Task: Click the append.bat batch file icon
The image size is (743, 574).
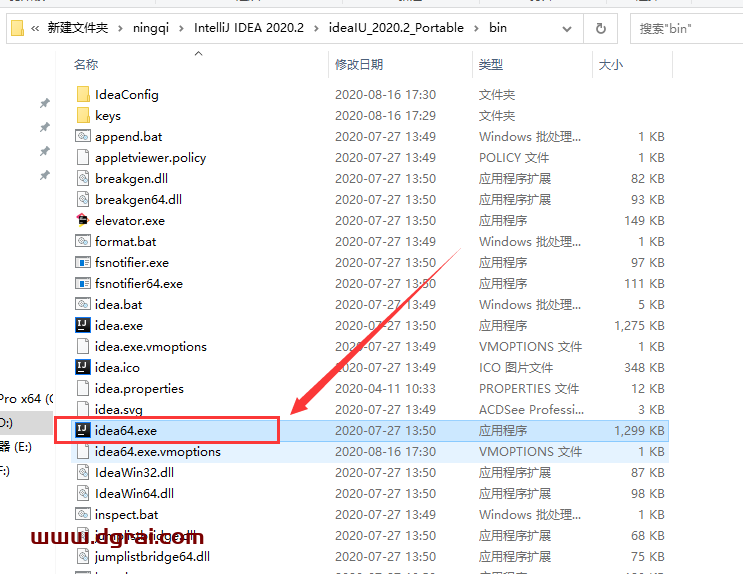Action: click(83, 137)
